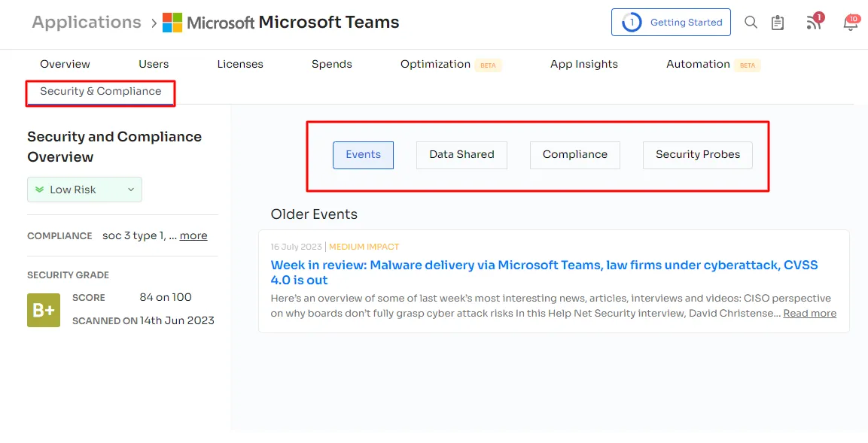
Task: Click the Microsoft Teams page title
Action: 329,22
